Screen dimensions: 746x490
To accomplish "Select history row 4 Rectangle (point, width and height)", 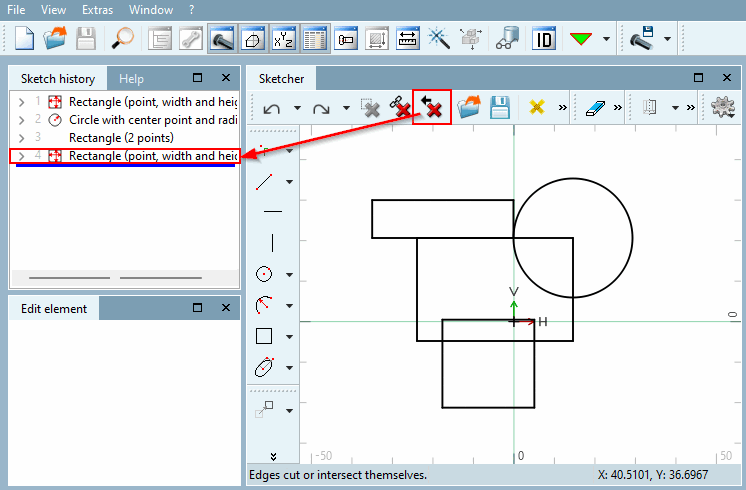I will (125, 156).
